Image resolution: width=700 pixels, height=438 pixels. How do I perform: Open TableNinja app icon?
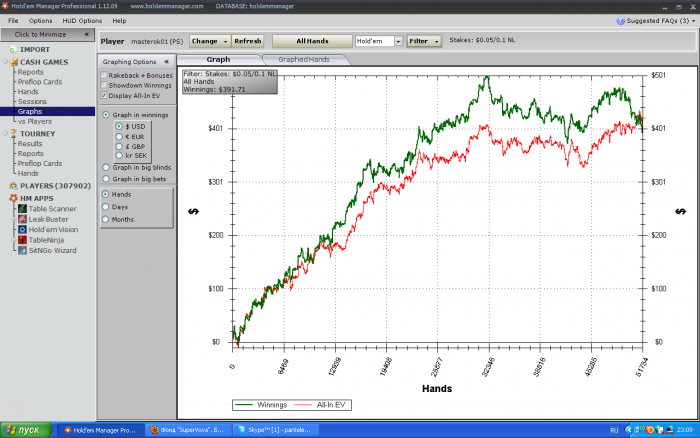tap(22, 240)
